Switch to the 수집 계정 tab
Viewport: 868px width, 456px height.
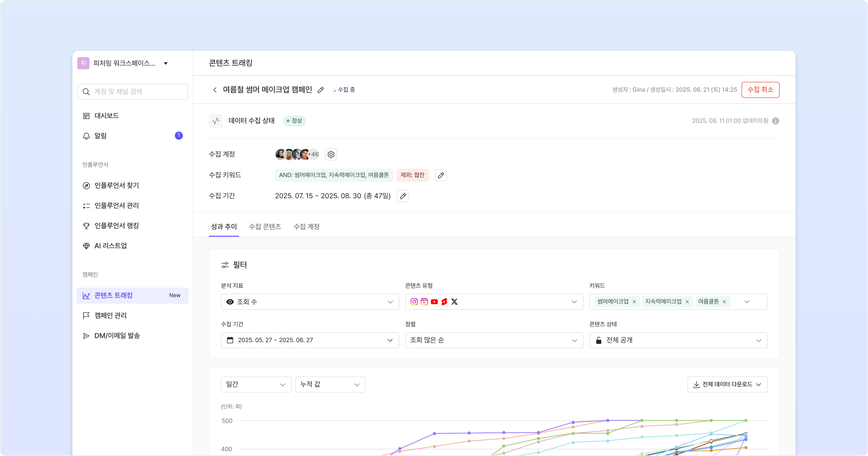point(306,227)
